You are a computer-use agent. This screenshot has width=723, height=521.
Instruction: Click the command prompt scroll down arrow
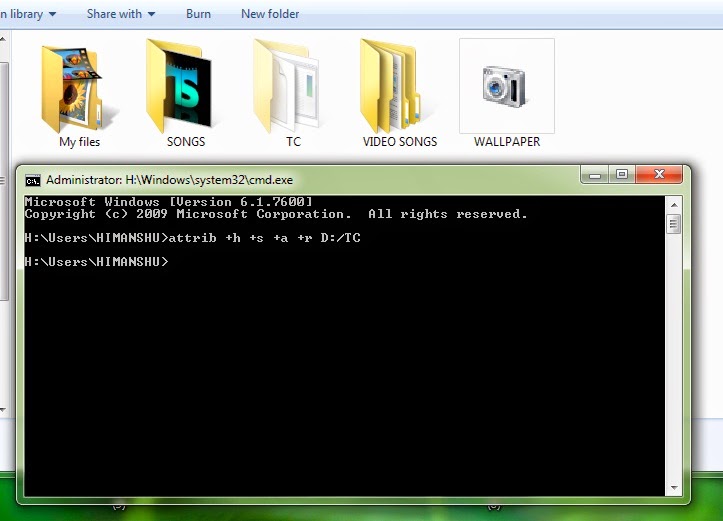coord(674,488)
